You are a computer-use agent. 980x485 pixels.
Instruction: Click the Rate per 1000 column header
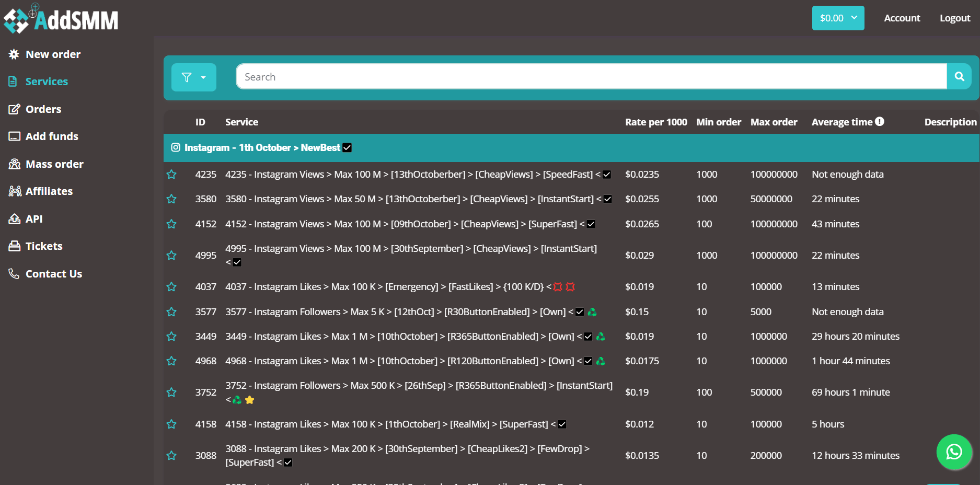pyautogui.click(x=656, y=122)
